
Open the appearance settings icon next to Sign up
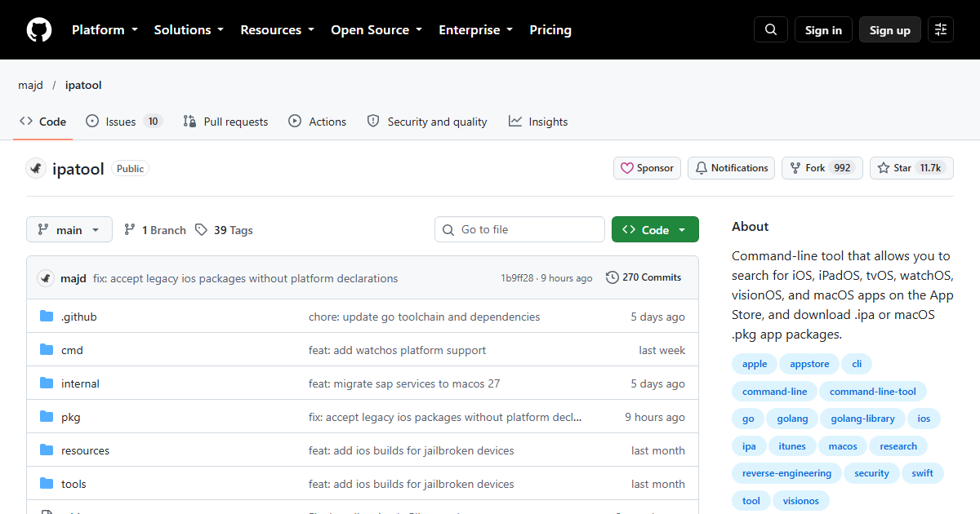coord(941,30)
